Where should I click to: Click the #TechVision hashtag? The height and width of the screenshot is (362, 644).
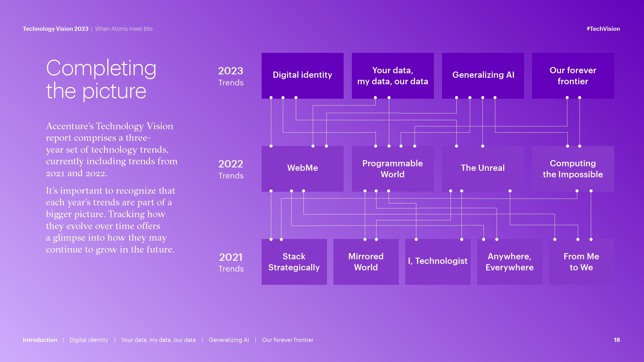pyautogui.click(x=603, y=29)
